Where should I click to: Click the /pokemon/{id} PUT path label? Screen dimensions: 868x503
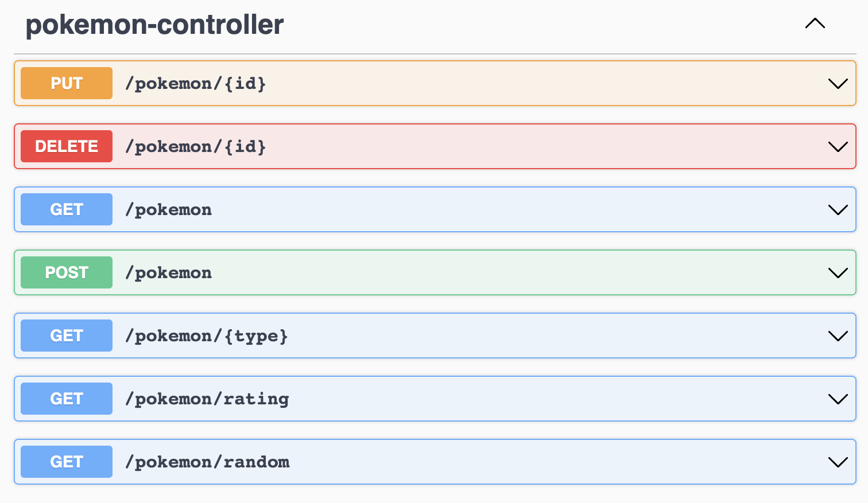pos(195,83)
